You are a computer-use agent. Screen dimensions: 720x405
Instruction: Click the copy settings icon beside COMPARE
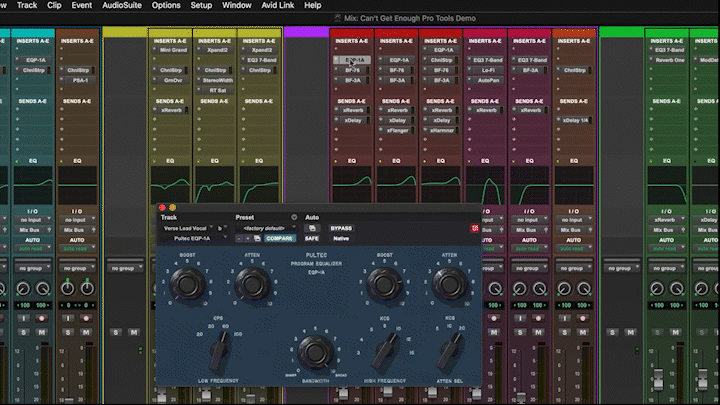[257, 238]
